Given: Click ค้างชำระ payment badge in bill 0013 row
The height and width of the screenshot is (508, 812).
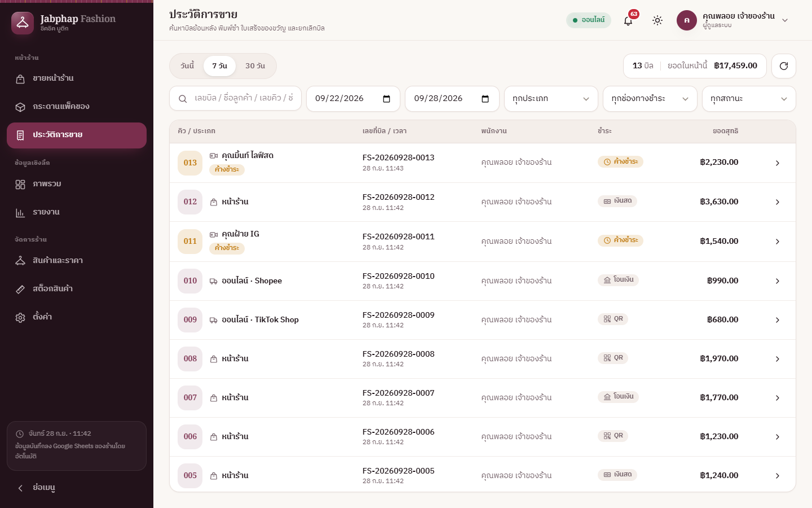Looking at the screenshot, I should (620, 162).
